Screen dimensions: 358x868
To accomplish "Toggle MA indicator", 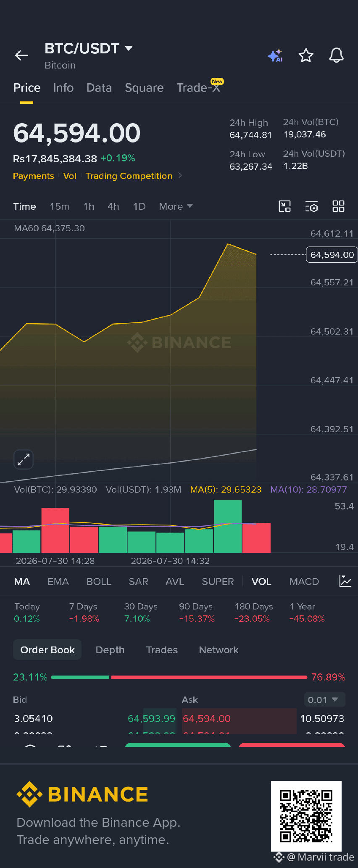I will (22, 582).
